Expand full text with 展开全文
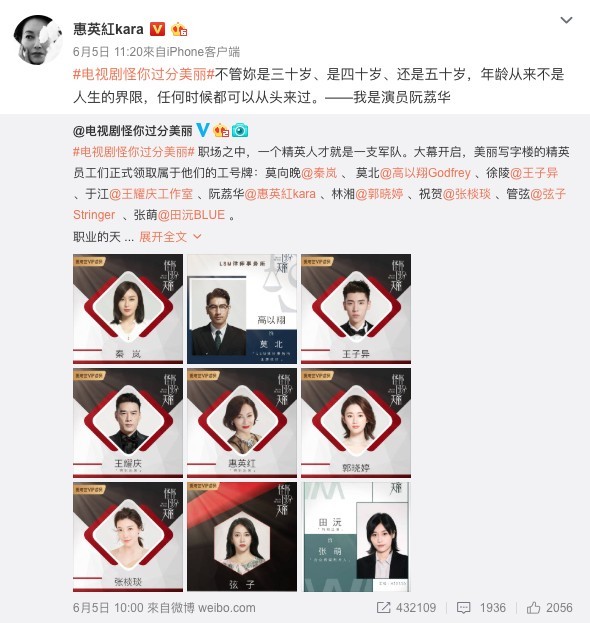590x623 pixels. (163, 237)
